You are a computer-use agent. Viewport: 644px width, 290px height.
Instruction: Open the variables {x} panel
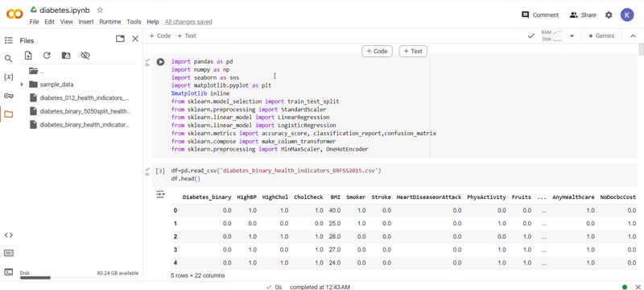8,77
